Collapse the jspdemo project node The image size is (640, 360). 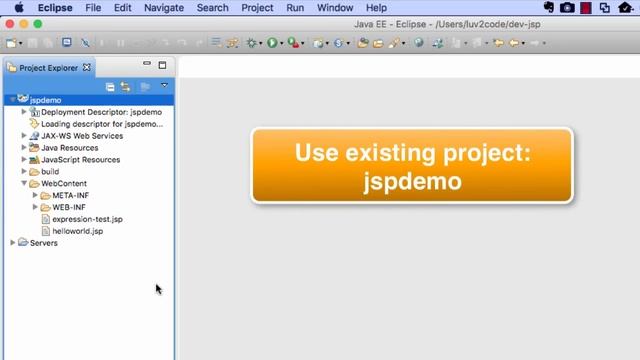pos(13,100)
